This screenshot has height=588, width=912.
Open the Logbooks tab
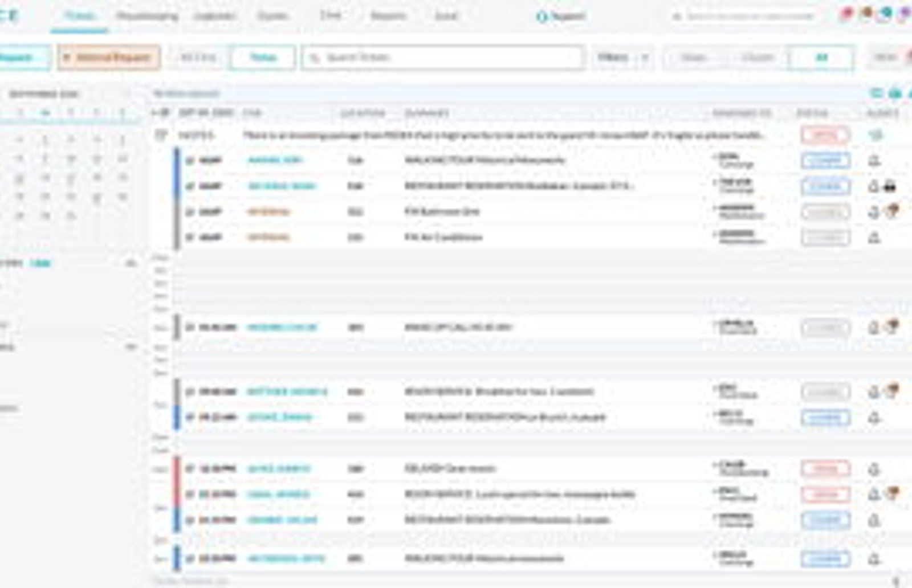215,16
